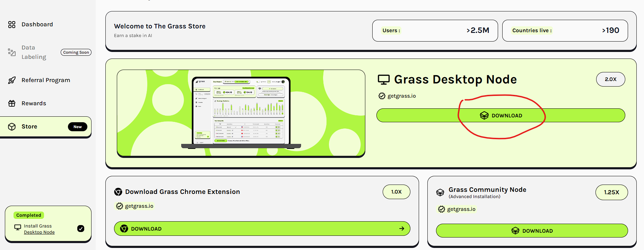Viewport: 644px width, 250px height.
Task: Click the 1.25X multiplier badge
Action: tap(611, 193)
